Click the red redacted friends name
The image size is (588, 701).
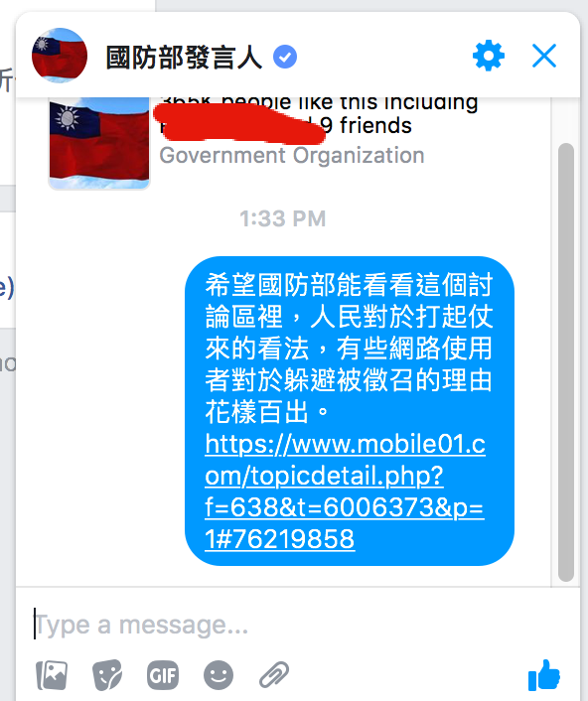tap(238, 123)
